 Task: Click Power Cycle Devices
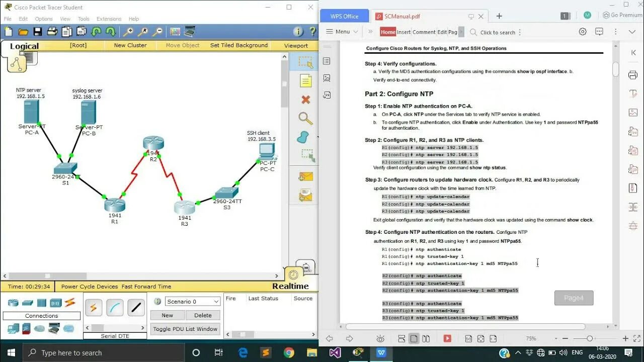(90, 287)
